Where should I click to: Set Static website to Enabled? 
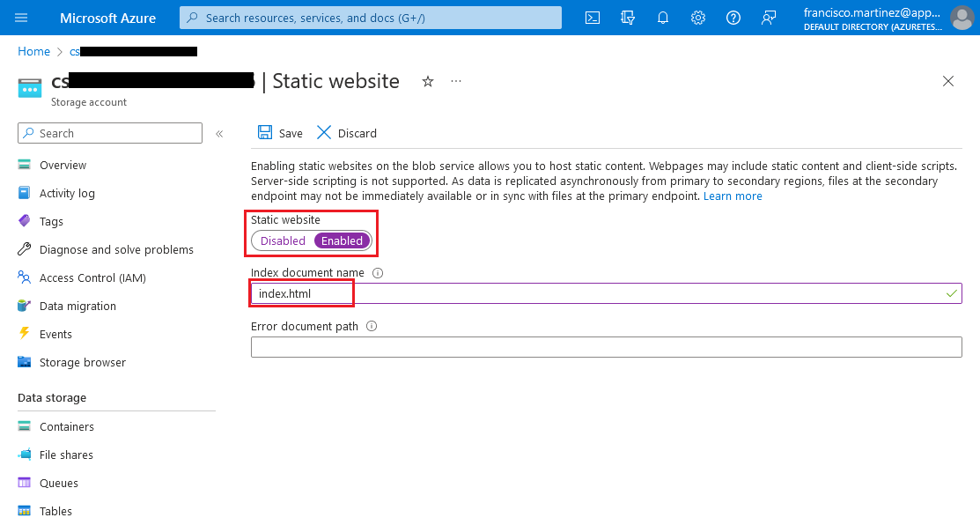[x=342, y=240]
